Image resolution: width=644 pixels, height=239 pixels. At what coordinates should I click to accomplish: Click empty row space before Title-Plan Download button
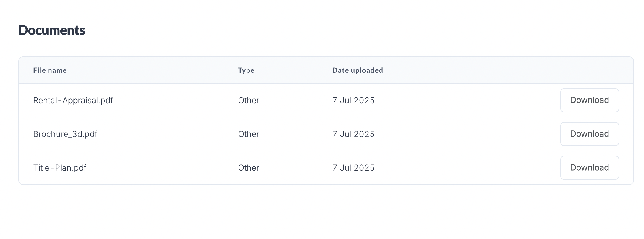tap(468, 168)
